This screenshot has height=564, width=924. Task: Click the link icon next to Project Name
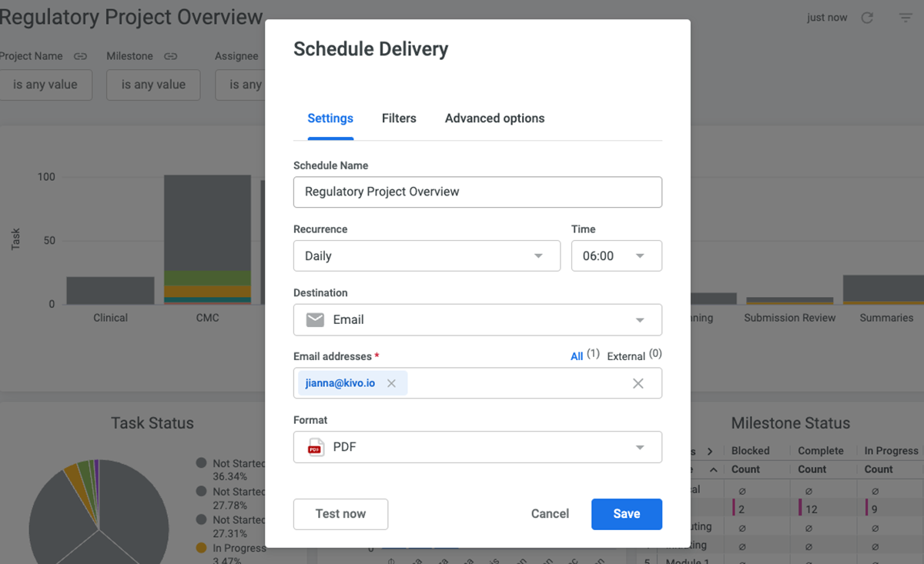(80, 55)
